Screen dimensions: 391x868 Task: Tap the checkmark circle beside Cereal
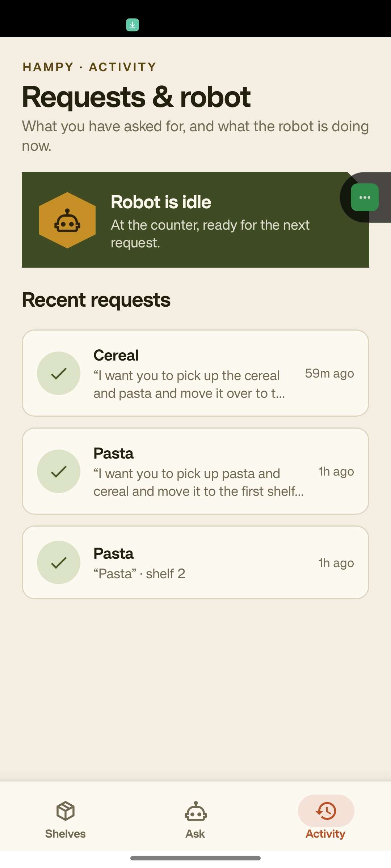click(59, 373)
